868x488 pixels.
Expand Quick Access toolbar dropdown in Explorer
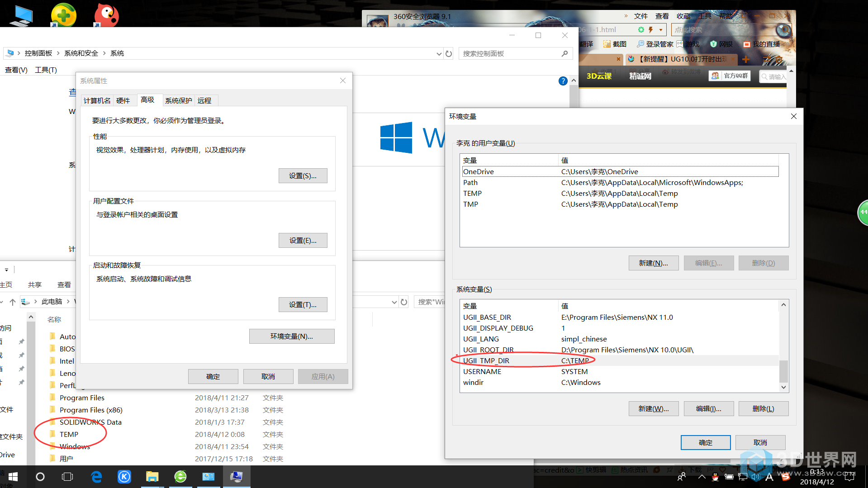pyautogui.click(x=6, y=270)
